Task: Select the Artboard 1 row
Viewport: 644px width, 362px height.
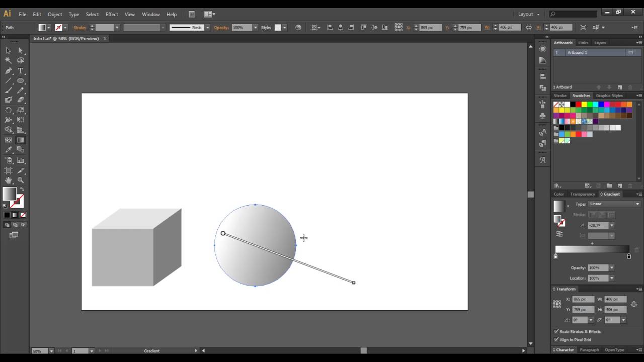Action: (x=596, y=53)
